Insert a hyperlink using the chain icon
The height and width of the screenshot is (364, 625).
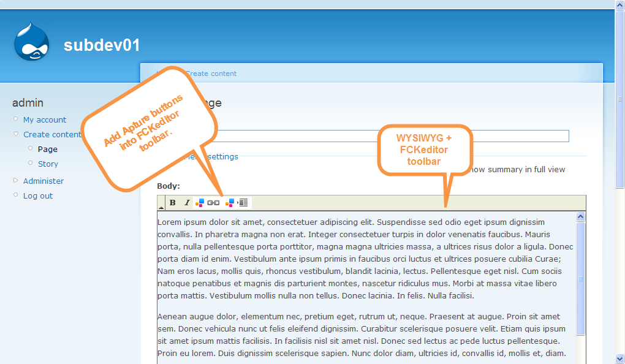click(213, 202)
